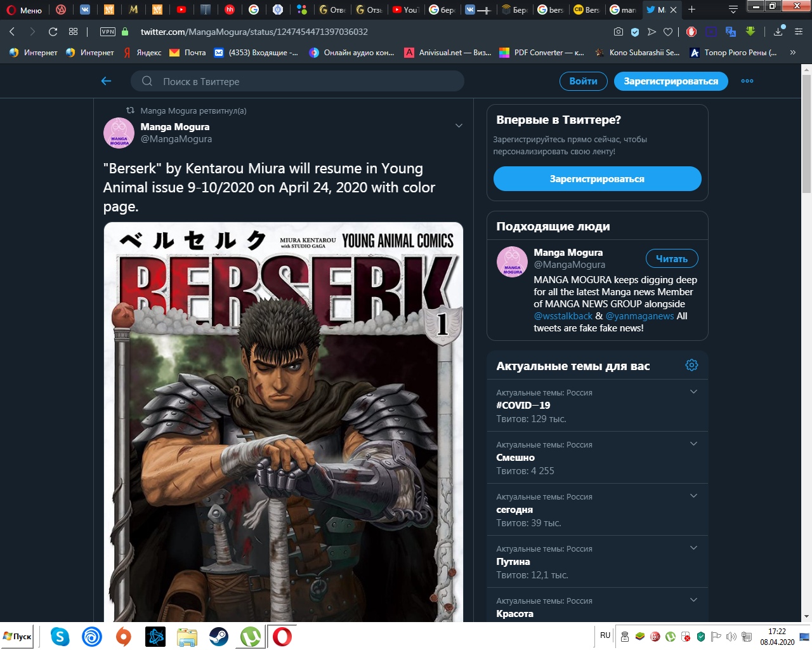Screen dimensions: 812x650
Task: Toggle the VPN badge in the address bar
Action: pyautogui.click(x=108, y=31)
